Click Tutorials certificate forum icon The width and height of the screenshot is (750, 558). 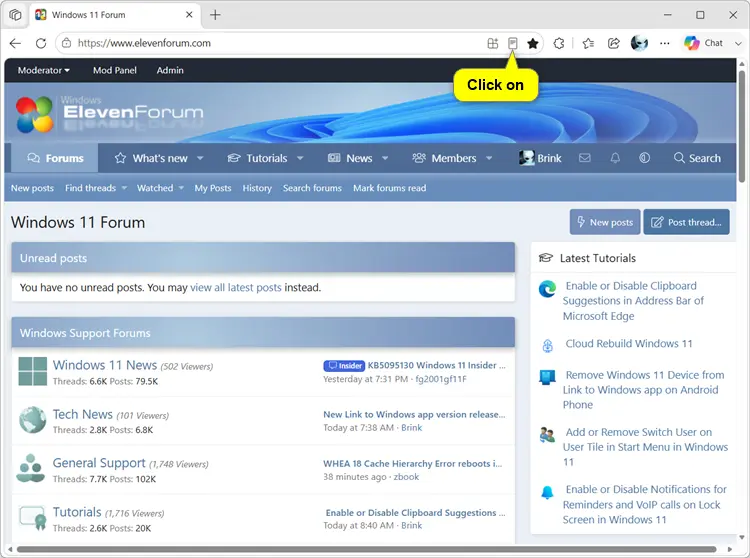[33, 518]
